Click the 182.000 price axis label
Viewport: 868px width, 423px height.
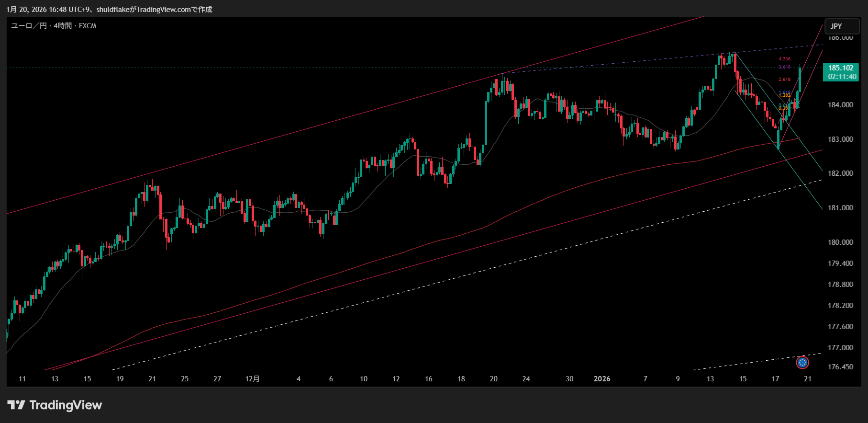pyautogui.click(x=840, y=173)
